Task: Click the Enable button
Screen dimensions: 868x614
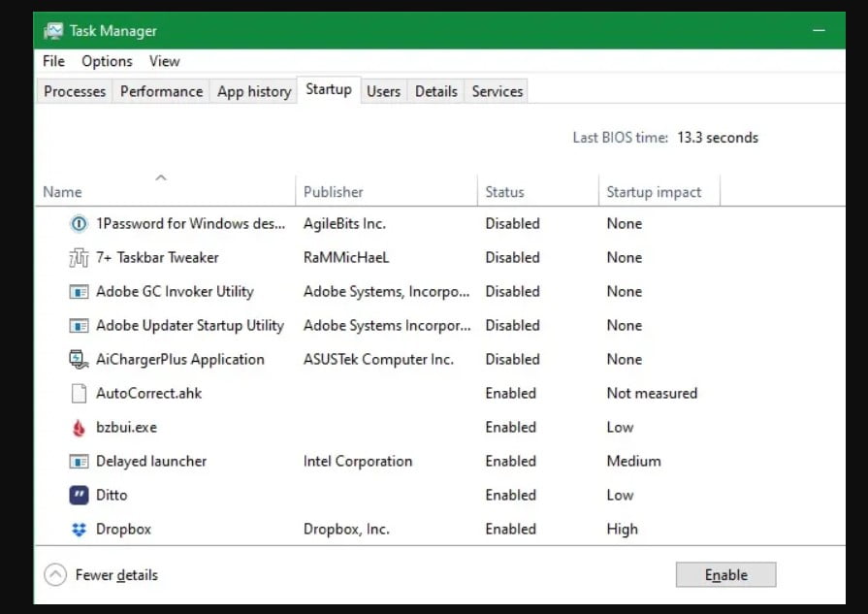Action: tap(725, 574)
